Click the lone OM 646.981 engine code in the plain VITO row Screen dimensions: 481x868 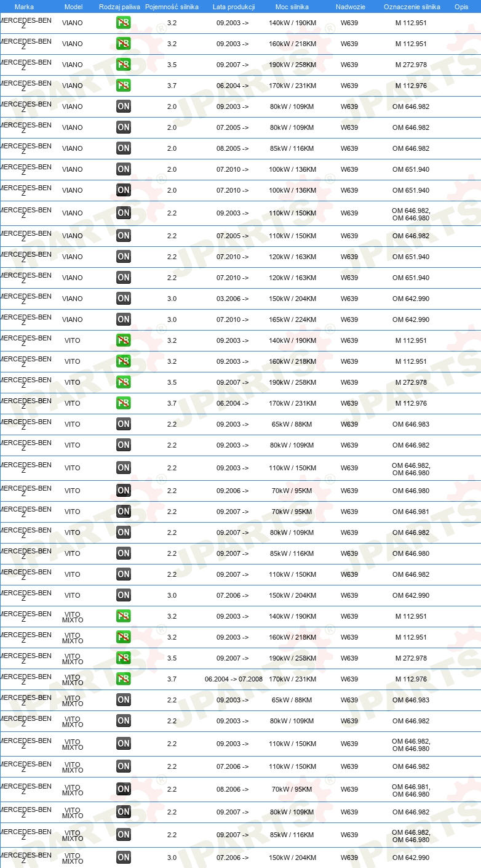coord(411,512)
